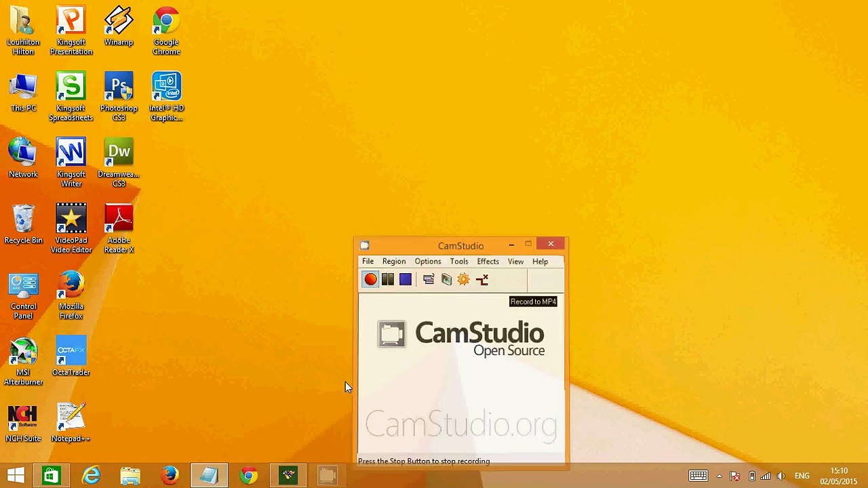The image size is (868, 488).
Task: Click the red step icon with X
Action: pos(482,279)
